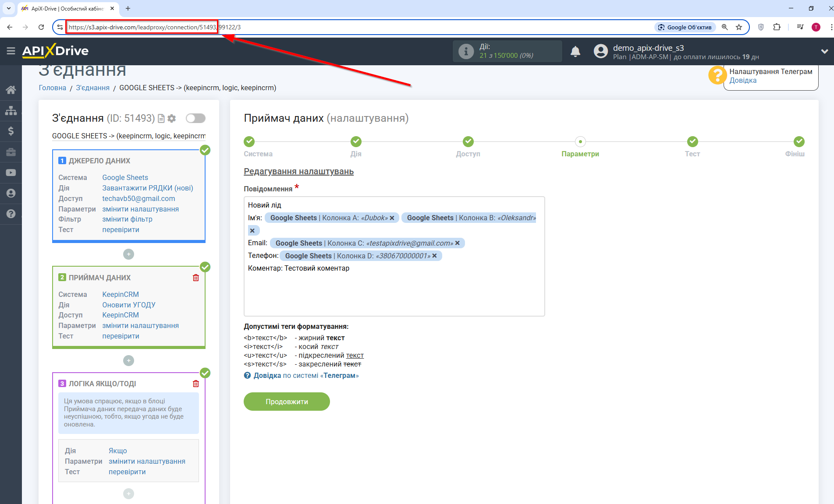Open З'єднання breadcrumb link

[93, 88]
